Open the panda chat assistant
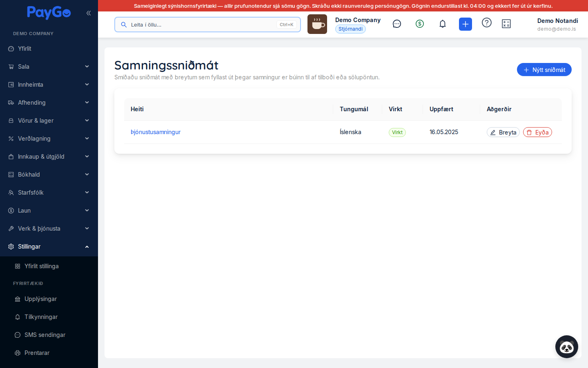588x368 pixels. point(567,347)
